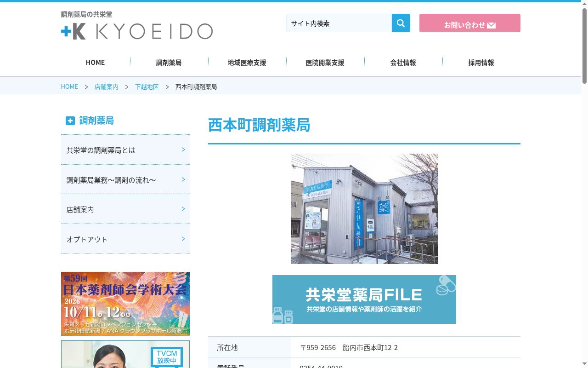The image size is (588, 368).
Task: Open the TVCM 放映中 banner
Action: tap(125, 354)
